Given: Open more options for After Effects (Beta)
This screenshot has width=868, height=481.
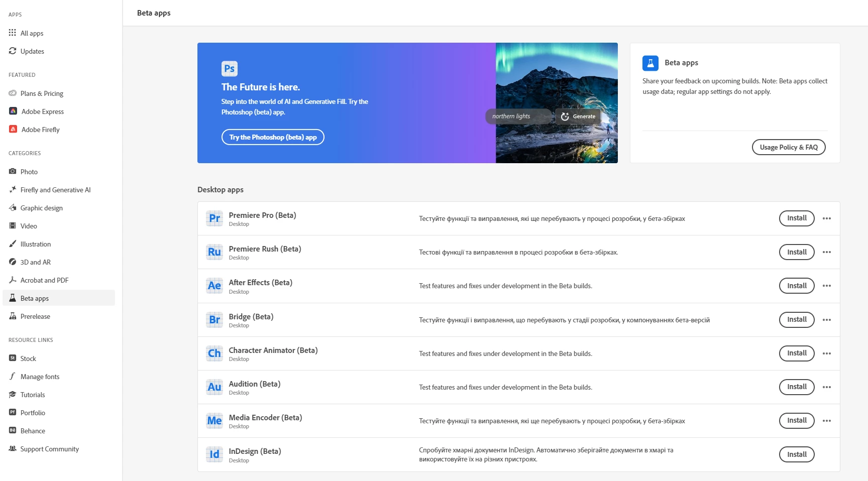Looking at the screenshot, I should [x=827, y=286].
